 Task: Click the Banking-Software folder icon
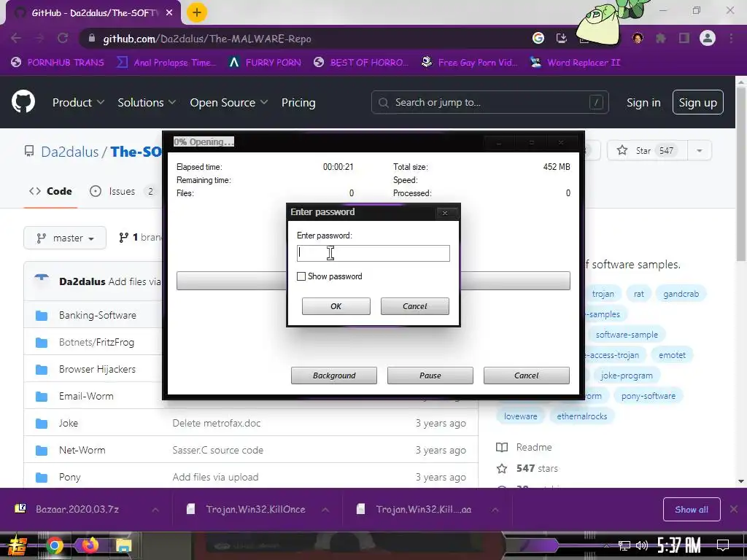point(42,315)
